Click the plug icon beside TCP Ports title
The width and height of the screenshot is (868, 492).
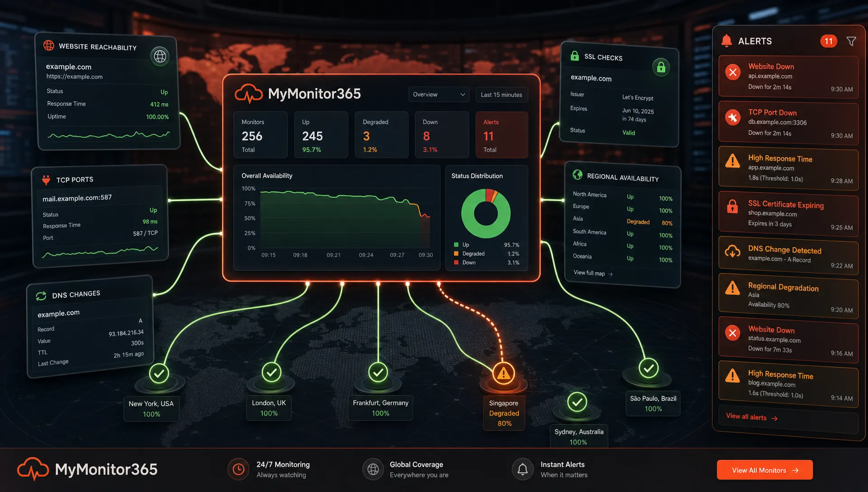click(46, 180)
